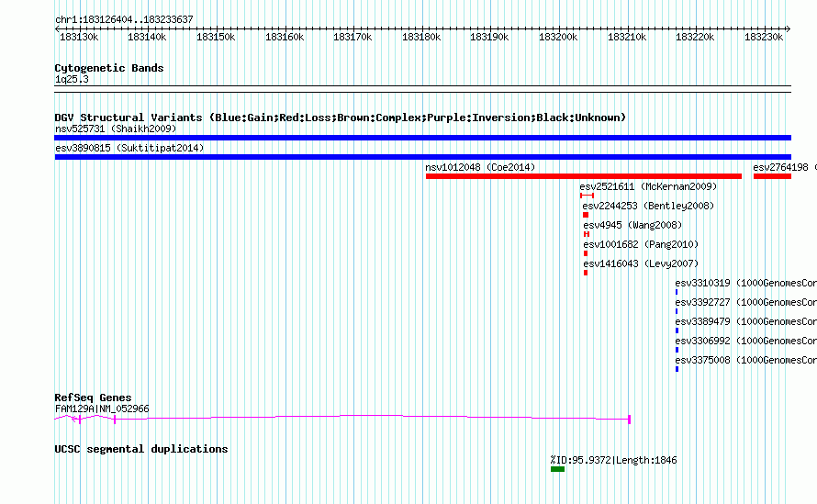This screenshot has width=817, height=504.
Task: Open the FAM129A|NM_052966 gene label
Action: pos(102,409)
